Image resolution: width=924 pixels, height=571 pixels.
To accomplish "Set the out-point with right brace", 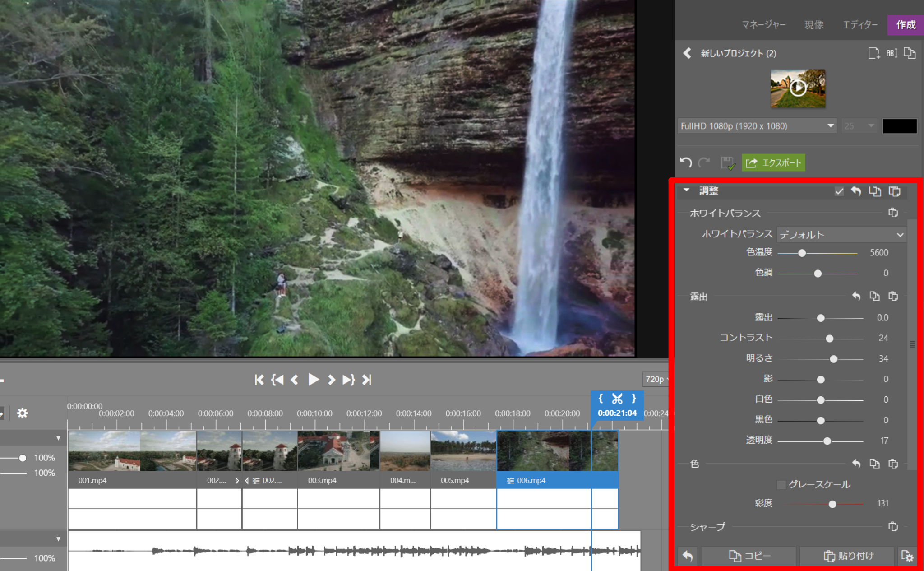I will click(634, 398).
